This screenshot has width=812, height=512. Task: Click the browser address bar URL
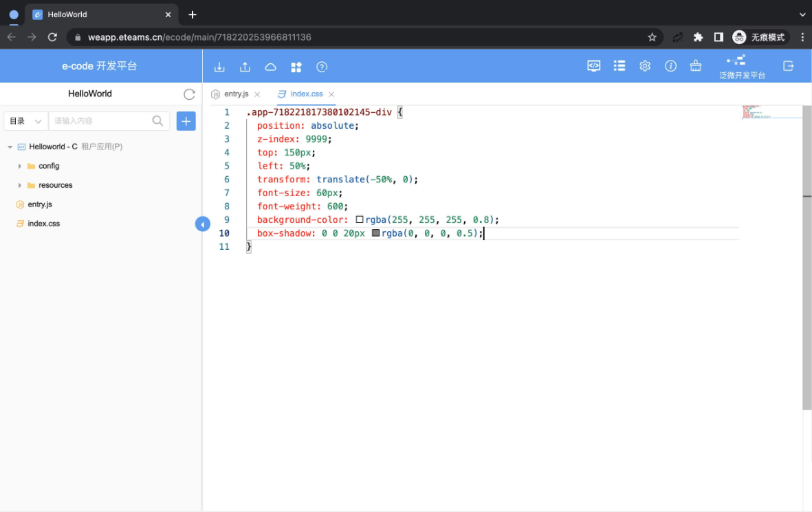[199, 37]
